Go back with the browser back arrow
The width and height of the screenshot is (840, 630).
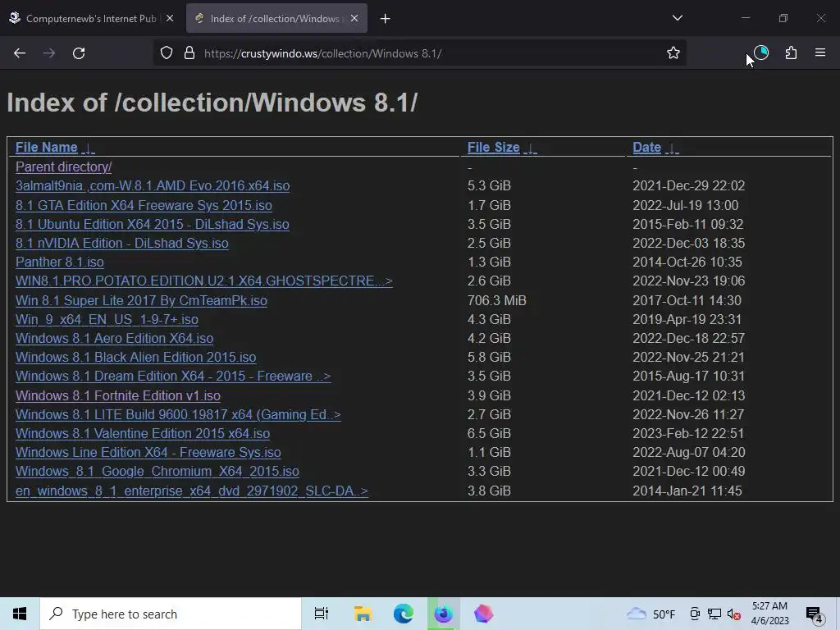click(x=20, y=53)
